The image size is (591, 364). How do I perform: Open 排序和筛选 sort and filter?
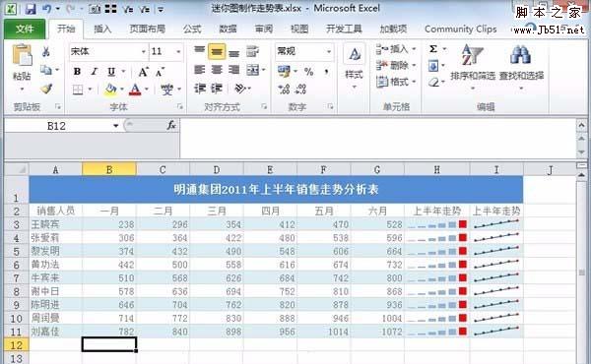point(473,67)
